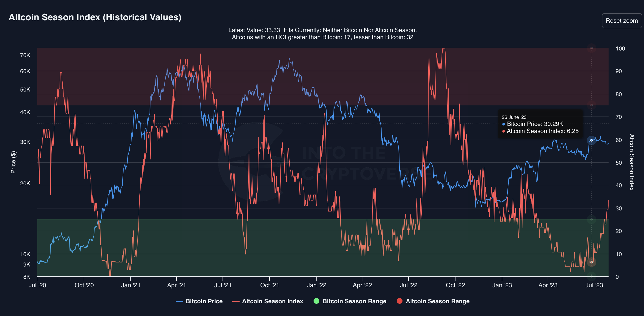This screenshot has width=644, height=316.
Task: Click the Jan '22 x-axis label
Action: 316,285
